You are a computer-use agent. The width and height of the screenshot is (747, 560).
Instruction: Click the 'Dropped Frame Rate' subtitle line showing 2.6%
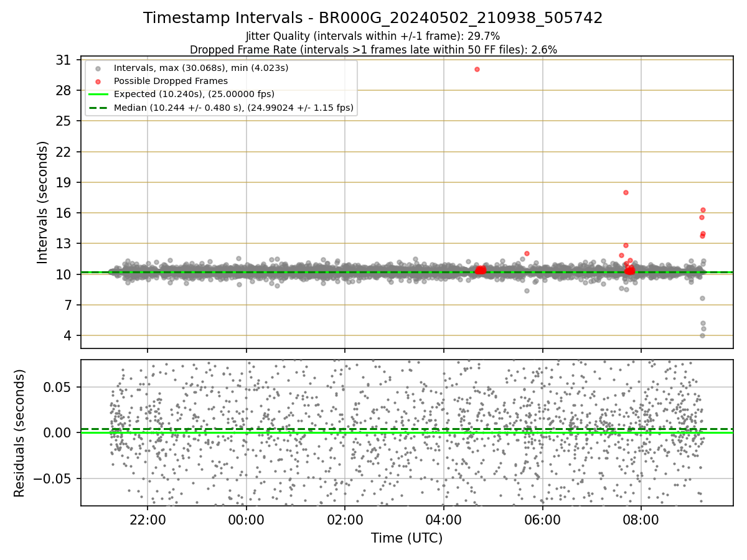pos(373,50)
